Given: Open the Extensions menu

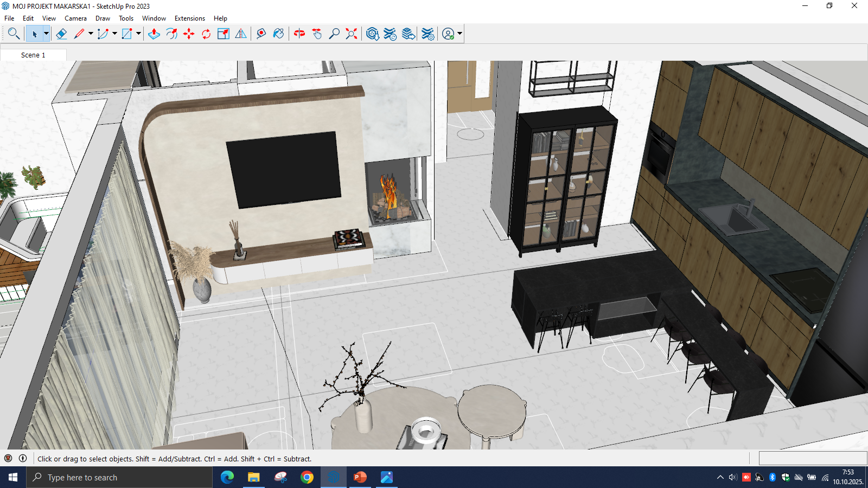Looking at the screenshot, I should 189,18.
